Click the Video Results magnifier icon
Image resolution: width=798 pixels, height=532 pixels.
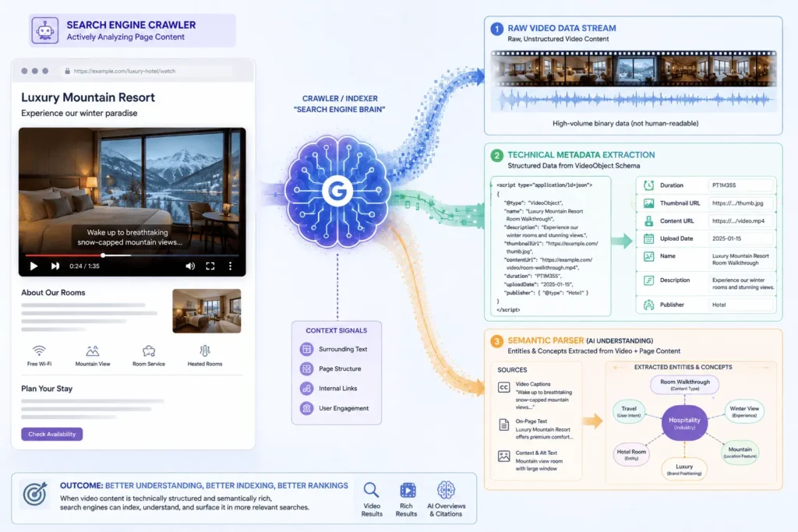tap(371, 490)
